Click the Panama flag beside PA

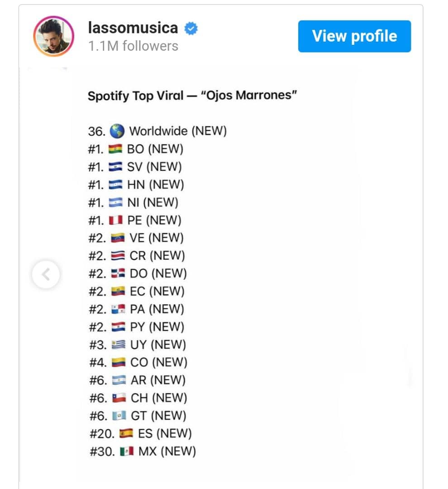click(118, 309)
